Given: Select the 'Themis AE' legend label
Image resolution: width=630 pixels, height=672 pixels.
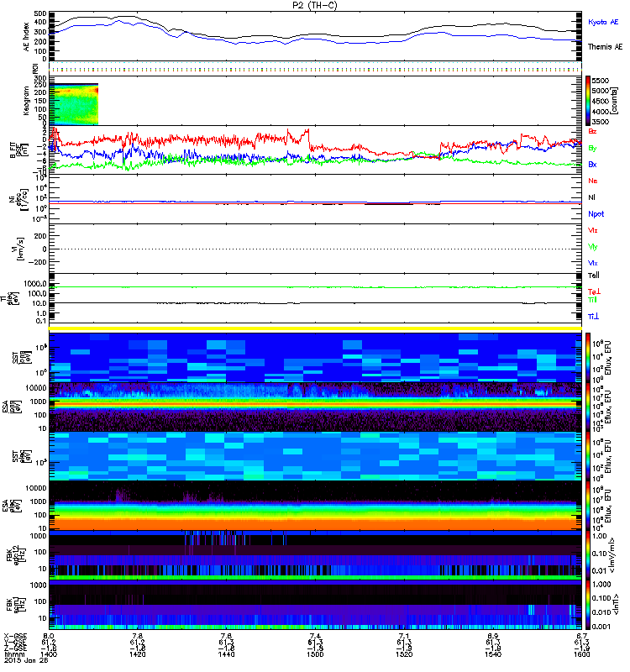Looking at the screenshot, I should pos(605,47).
